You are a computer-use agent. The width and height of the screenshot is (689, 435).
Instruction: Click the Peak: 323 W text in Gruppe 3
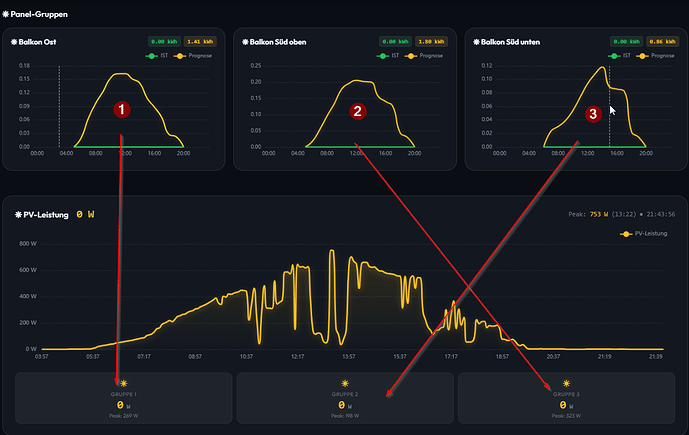pyautogui.click(x=566, y=416)
